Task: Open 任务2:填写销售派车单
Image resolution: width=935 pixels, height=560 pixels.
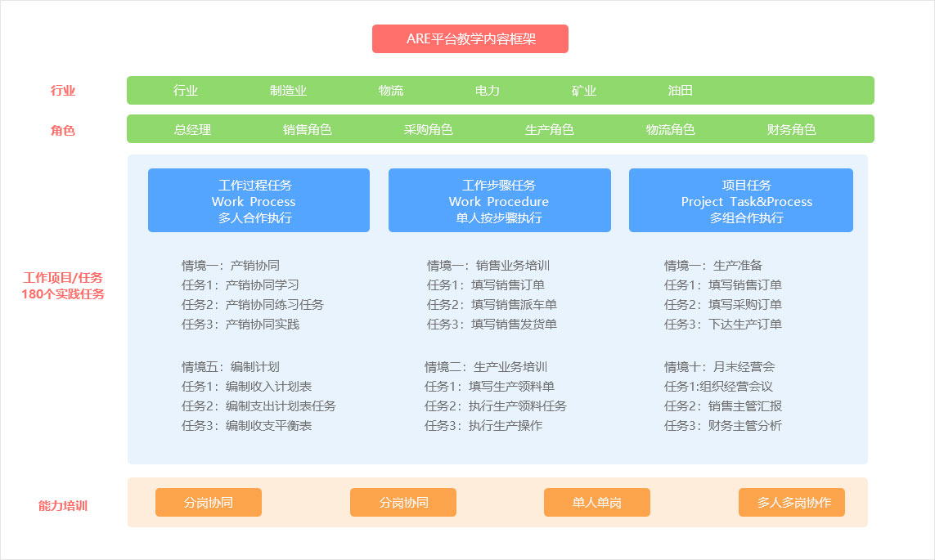Action: 492,305
